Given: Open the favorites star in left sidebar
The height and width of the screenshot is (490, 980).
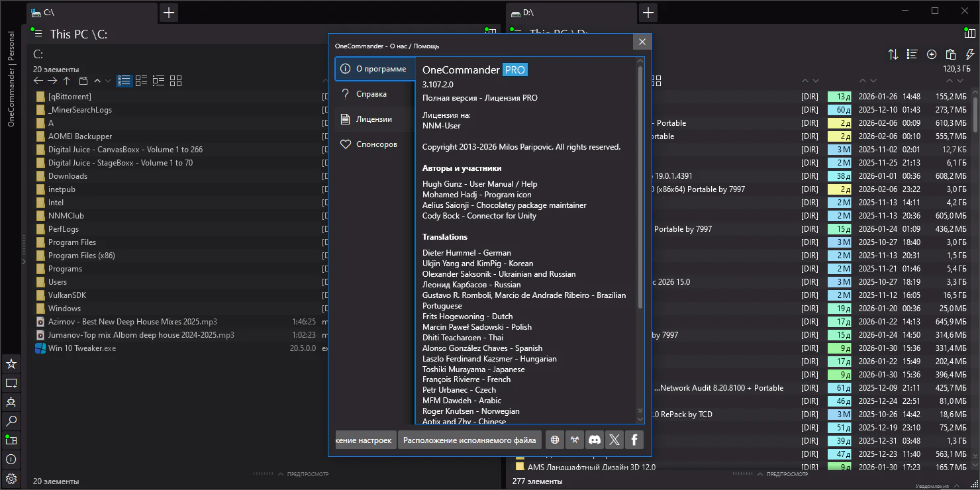Looking at the screenshot, I should click(11, 364).
